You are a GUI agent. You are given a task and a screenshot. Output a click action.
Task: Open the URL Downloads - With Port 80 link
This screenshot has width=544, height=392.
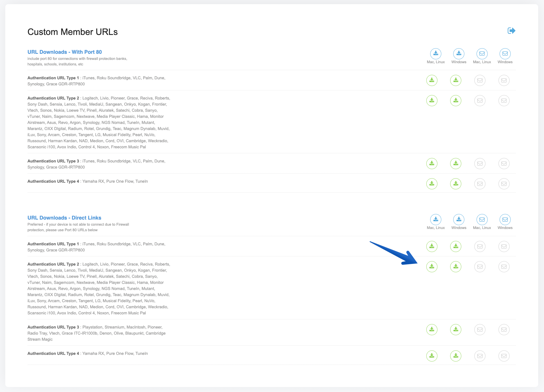tap(64, 52)
